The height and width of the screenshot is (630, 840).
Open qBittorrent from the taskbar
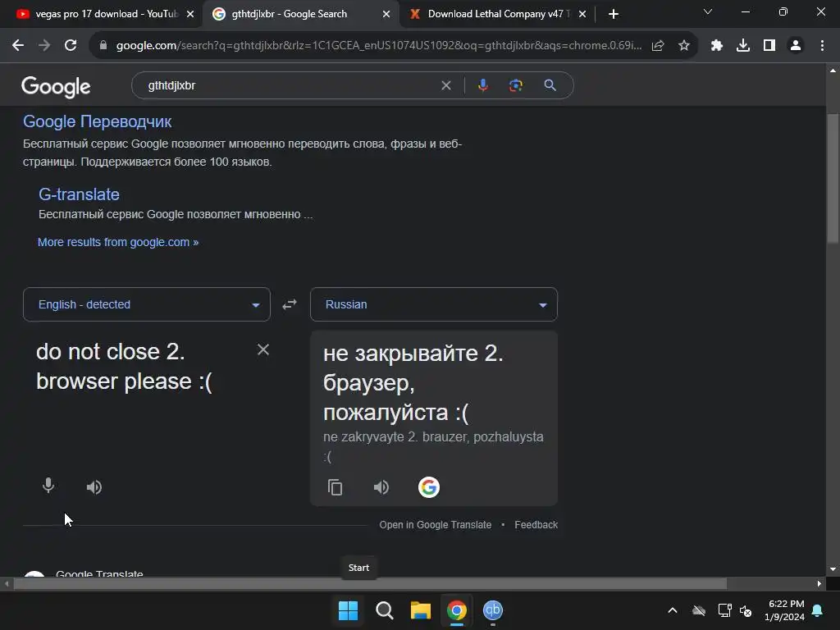(x=493, y=610)
